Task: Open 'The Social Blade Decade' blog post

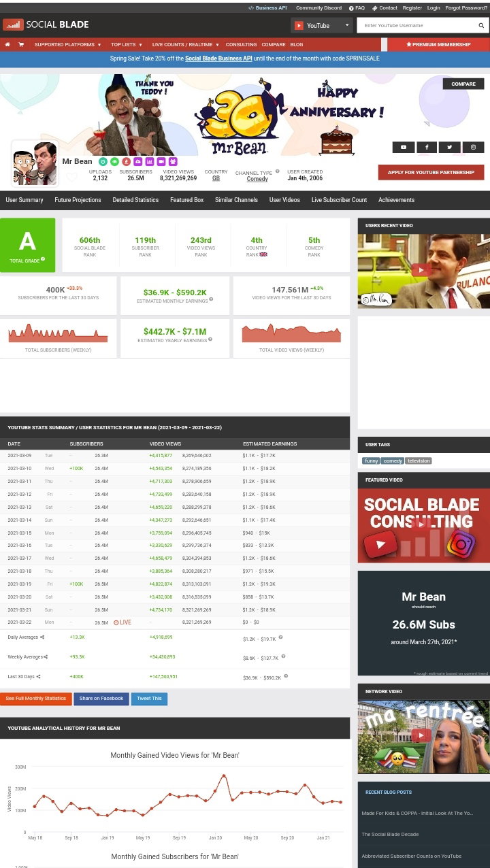Action: pos(390,834)
